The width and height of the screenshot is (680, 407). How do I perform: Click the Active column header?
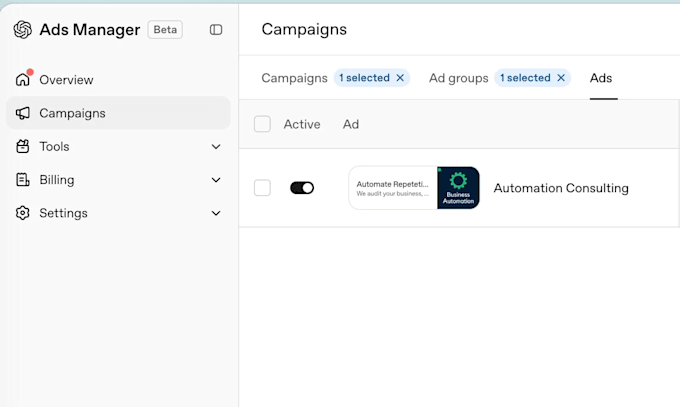302,125
